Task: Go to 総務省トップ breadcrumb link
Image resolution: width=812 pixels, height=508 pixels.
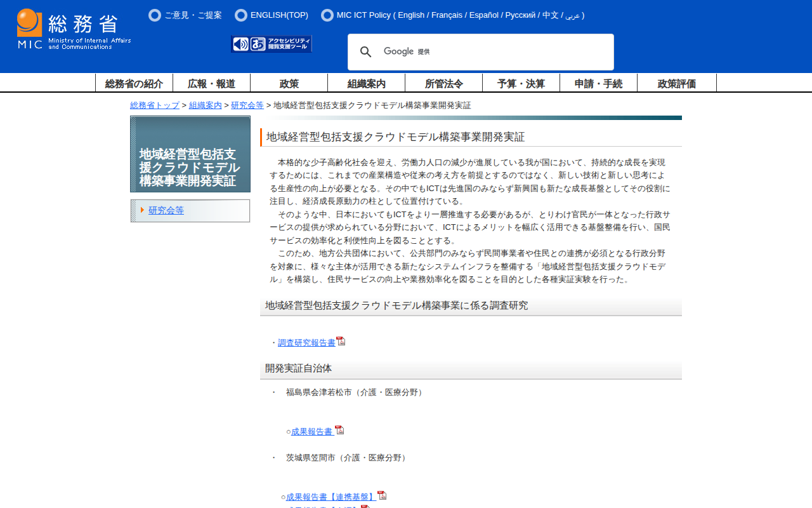Action: [x=155, y=105]
